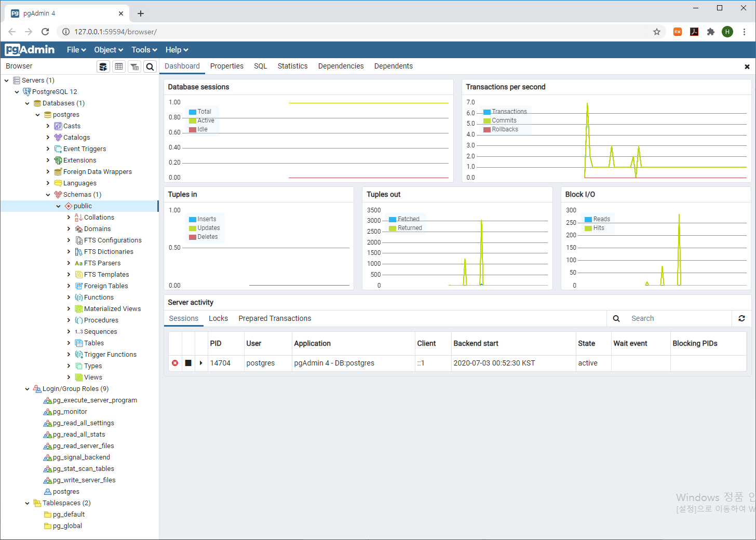Select the pg_monitor role

tap(70, 412)
